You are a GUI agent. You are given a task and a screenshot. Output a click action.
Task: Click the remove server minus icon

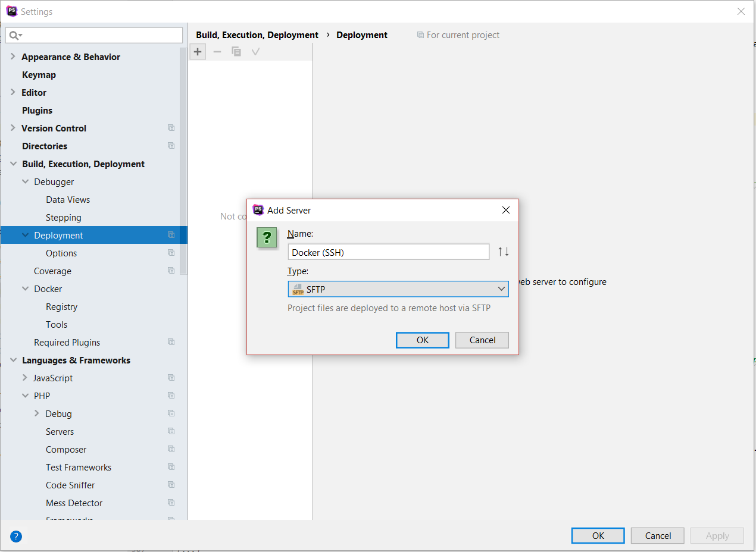[217, 52]
